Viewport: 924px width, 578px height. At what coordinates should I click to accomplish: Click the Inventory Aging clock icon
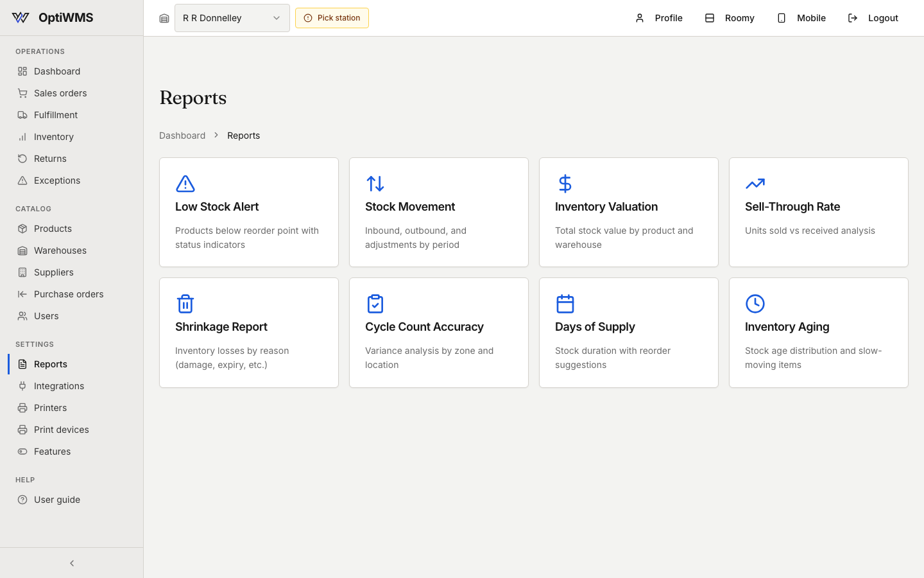pos(755,304)
